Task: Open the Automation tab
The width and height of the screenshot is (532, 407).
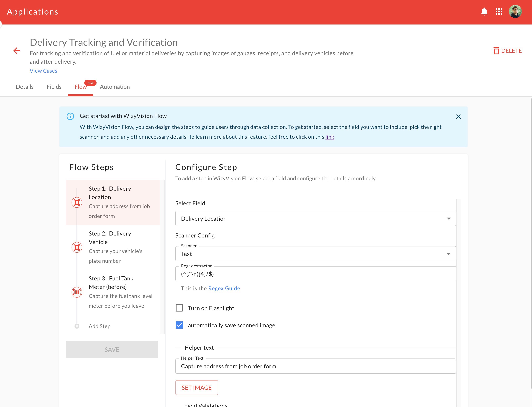Action: 115,87
